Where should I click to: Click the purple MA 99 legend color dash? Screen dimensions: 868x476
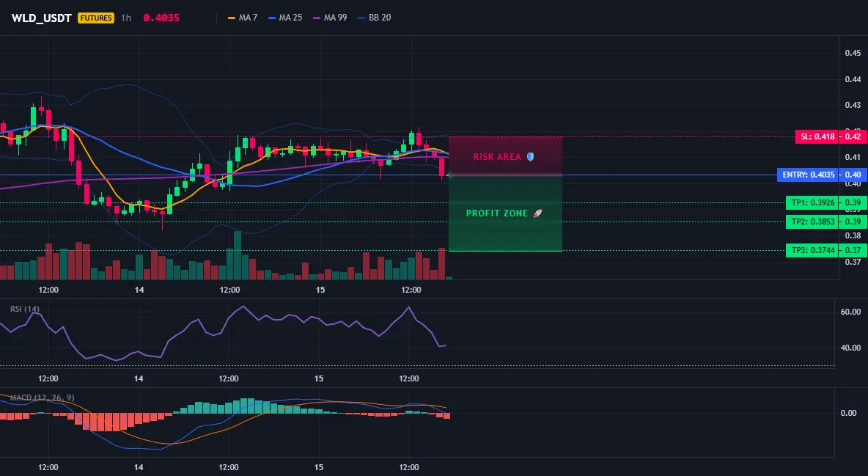[x=317, y=18]
